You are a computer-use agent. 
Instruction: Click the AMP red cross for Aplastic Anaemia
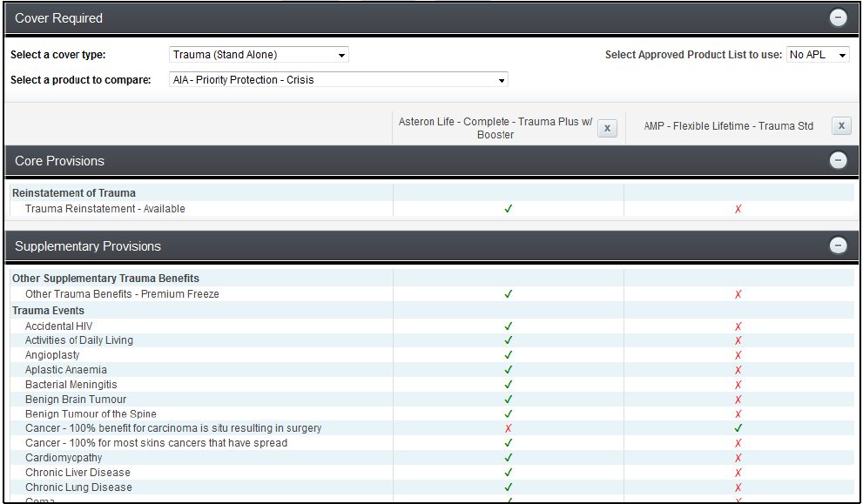[x=738, y=370]
